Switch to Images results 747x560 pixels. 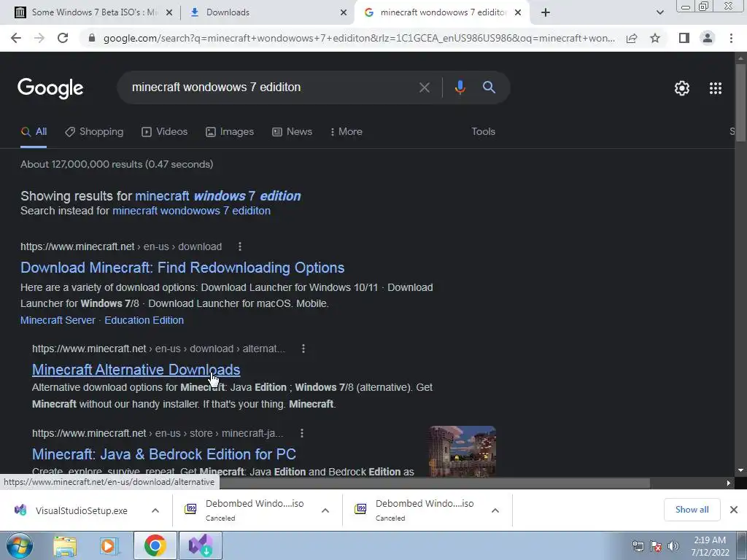[230, 132]
